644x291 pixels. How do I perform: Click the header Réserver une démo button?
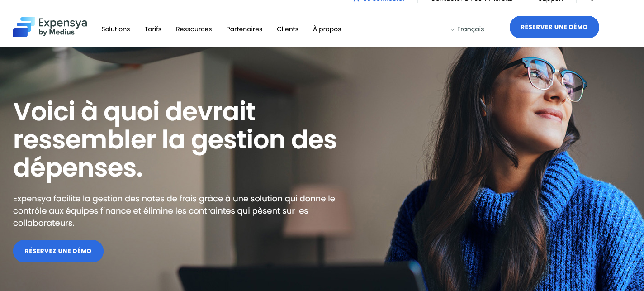(x=554, y=27)
